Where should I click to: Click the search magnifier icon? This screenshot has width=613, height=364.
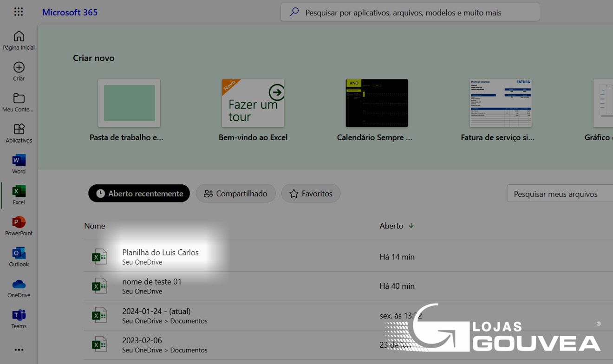tap(294, 13)
